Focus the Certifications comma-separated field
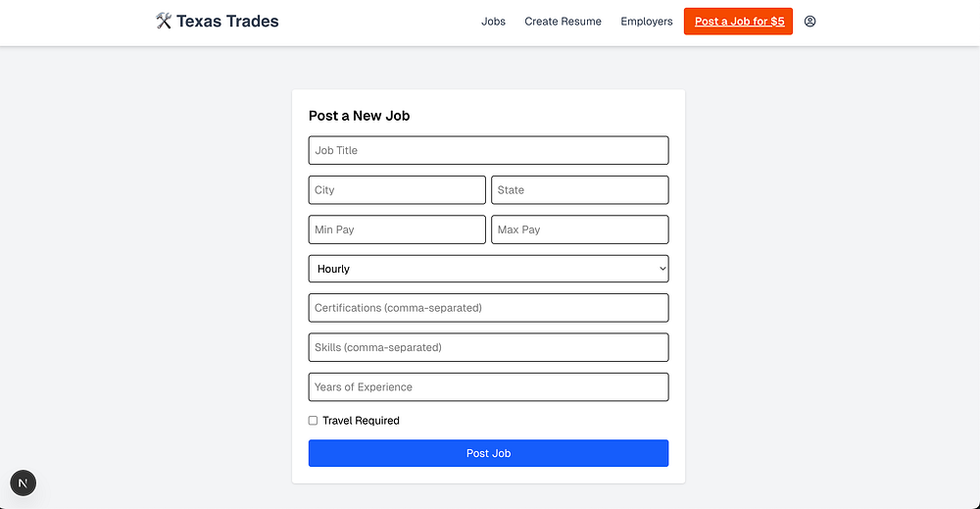 tap(488, 308)
